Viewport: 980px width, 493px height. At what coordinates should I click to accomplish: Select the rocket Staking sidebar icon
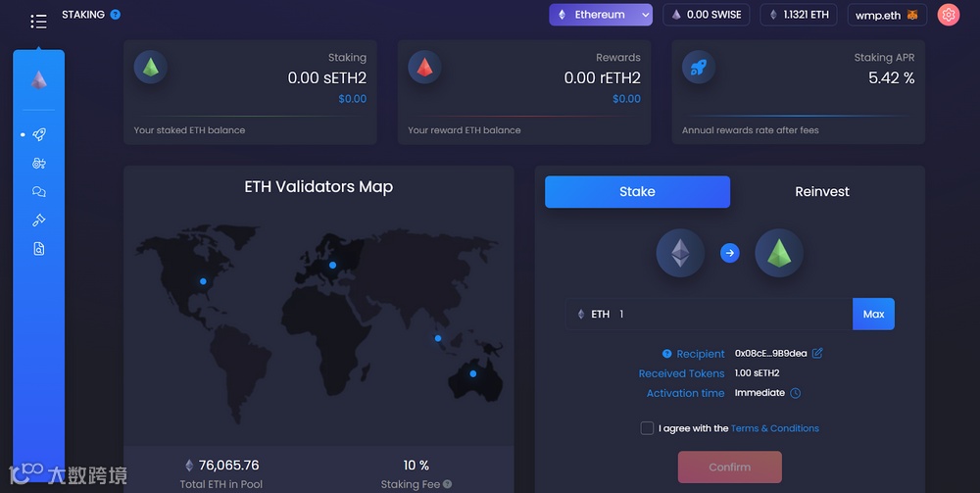tap(39, 134)
